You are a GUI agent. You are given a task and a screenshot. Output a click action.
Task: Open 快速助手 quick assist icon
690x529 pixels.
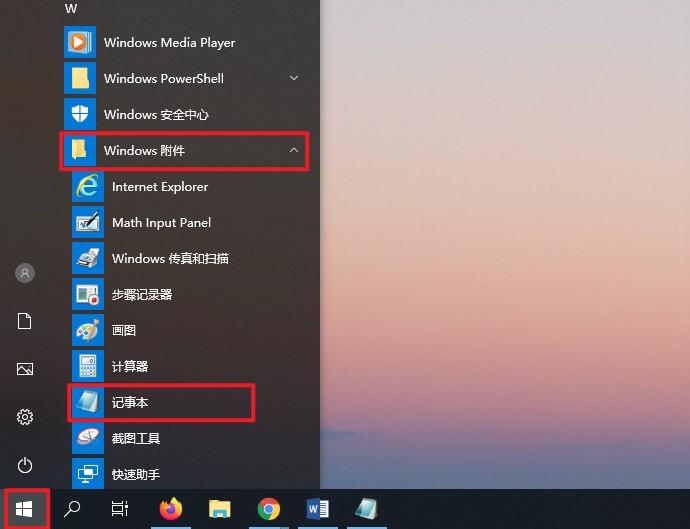click(x=88, y=474)
